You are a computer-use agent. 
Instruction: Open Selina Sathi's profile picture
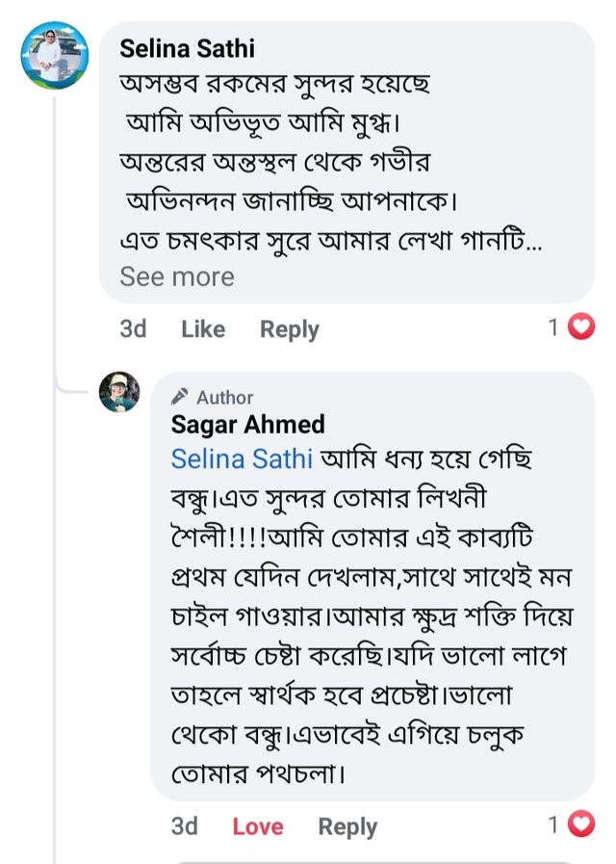coord(55,55)
